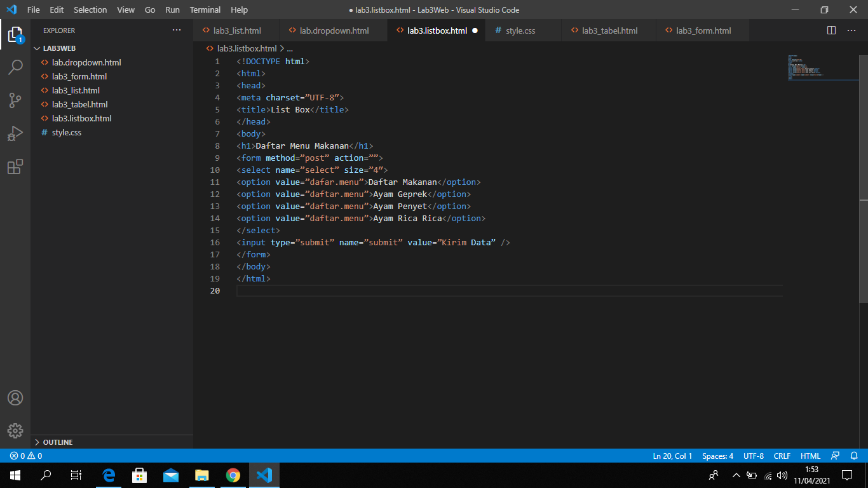Image resolution: width=868 pixels, height=488 pixels.
Task: Open the Search view in activity bar
Action: pyautogui.click(x=15, y=67)
